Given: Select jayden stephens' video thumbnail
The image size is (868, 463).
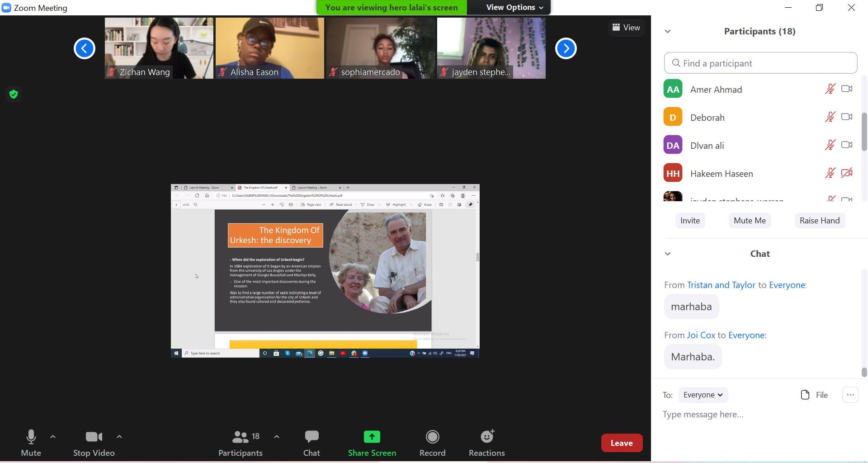Looking at the screenshot, I should [x=491, y=48].
